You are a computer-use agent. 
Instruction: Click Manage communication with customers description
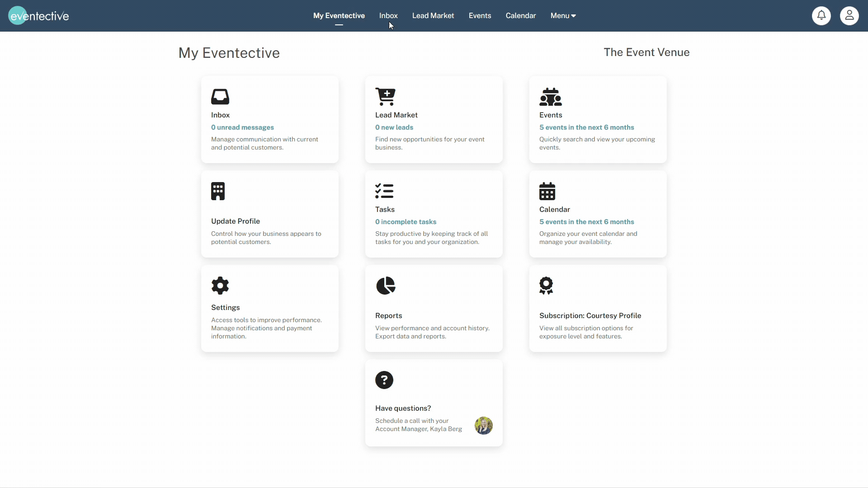click(264, 143)
